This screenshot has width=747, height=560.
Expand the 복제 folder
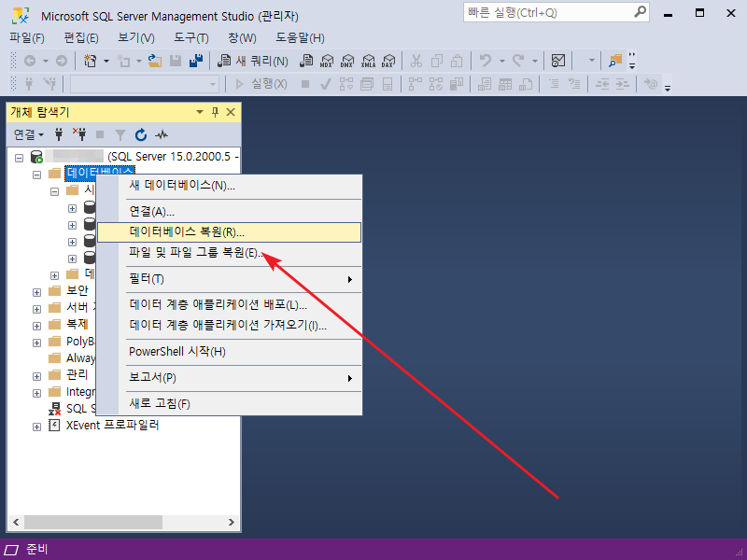click(36, 326)
